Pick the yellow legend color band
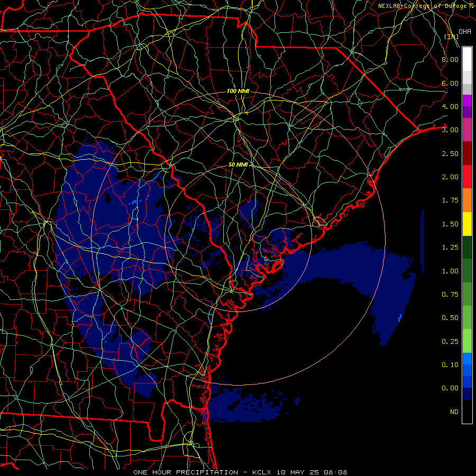The height and width of the screenshot is (476, 476). (x=467, y=224)
